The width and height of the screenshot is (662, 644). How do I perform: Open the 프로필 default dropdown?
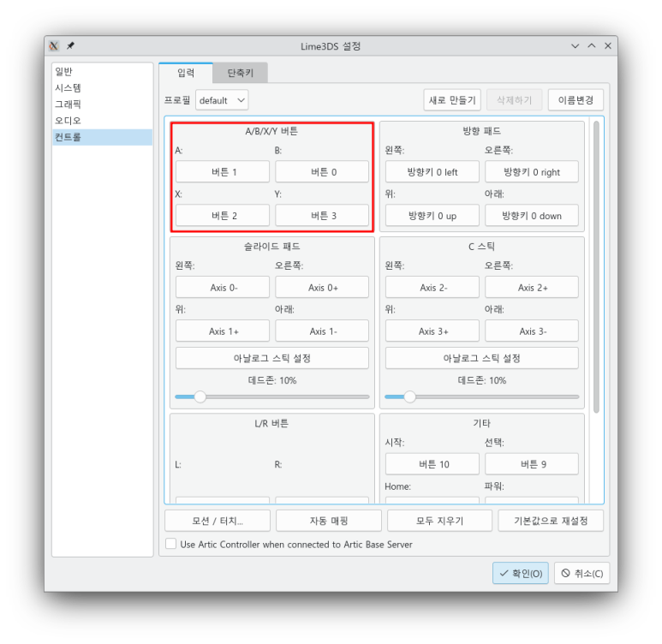tap(222, 100)
